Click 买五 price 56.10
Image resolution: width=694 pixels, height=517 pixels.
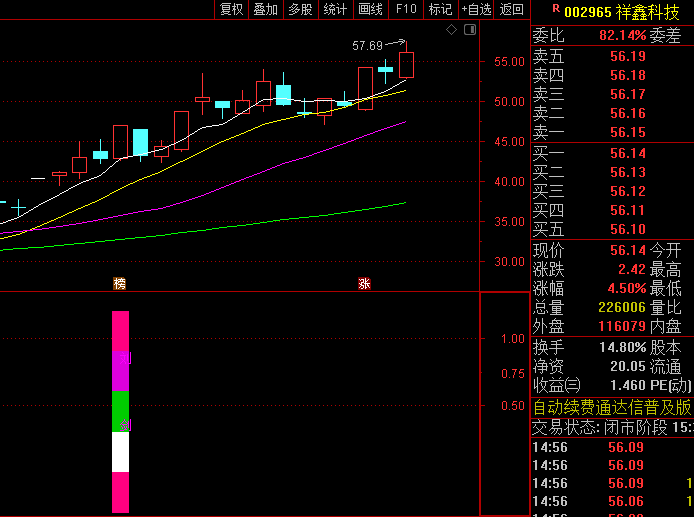click(628, 229)
